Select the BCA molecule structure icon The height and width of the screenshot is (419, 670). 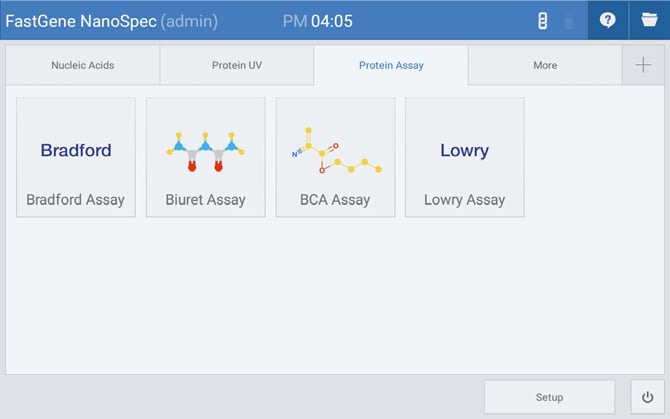(x=335, y=150)
